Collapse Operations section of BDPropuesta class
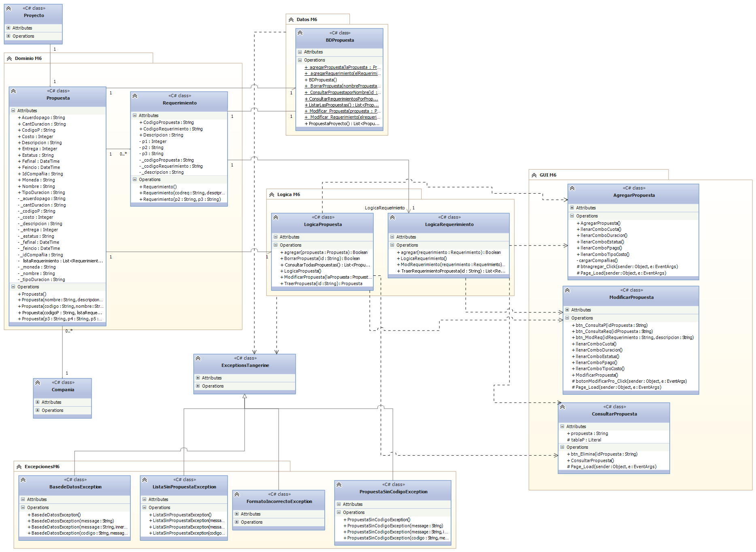 tap(300, 60)
